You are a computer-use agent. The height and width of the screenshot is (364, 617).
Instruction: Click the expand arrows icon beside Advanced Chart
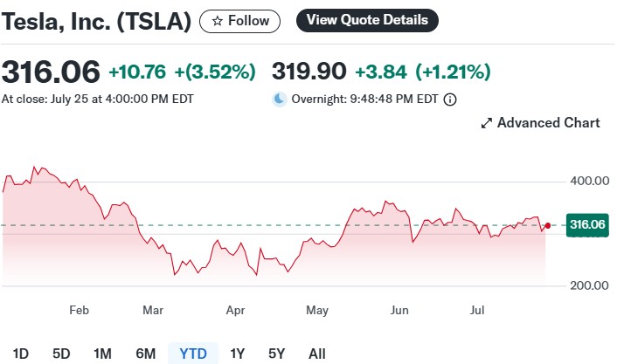tap(487, 123)
